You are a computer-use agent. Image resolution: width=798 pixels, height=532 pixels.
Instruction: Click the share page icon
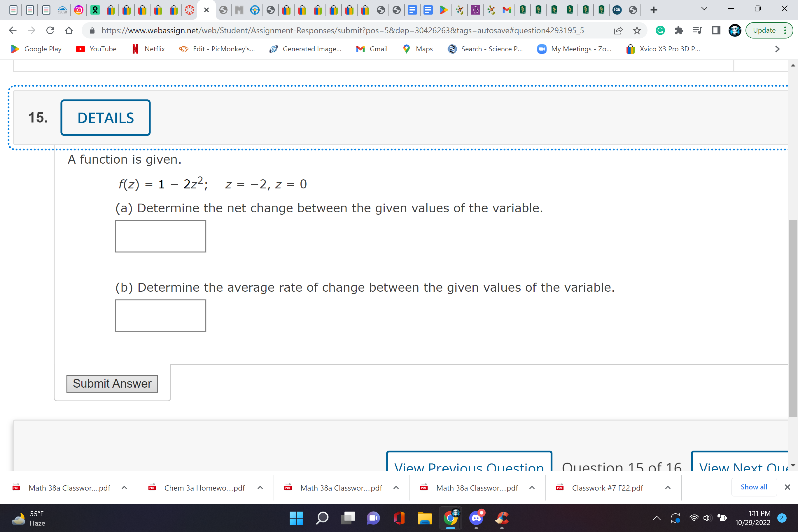click(618, 30)
